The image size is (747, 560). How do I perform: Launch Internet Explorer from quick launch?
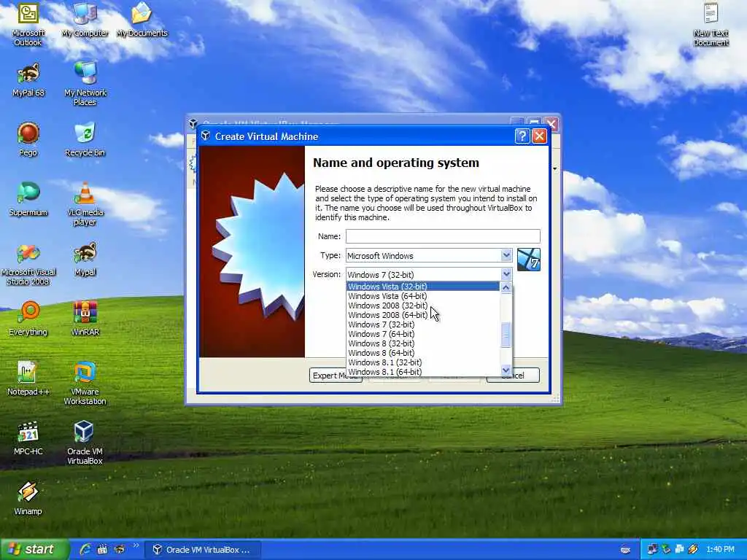coord(85,549)
